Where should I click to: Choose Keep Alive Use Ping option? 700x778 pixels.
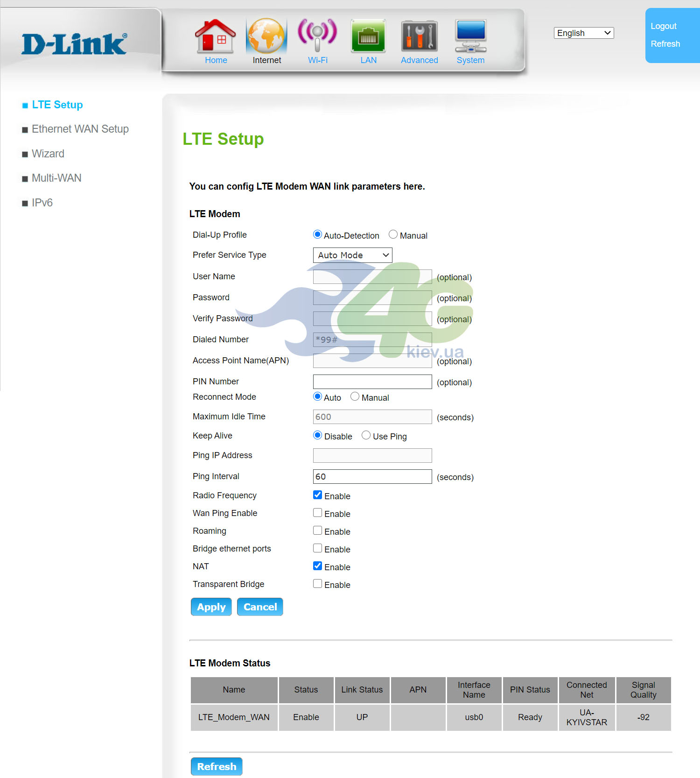366,435
